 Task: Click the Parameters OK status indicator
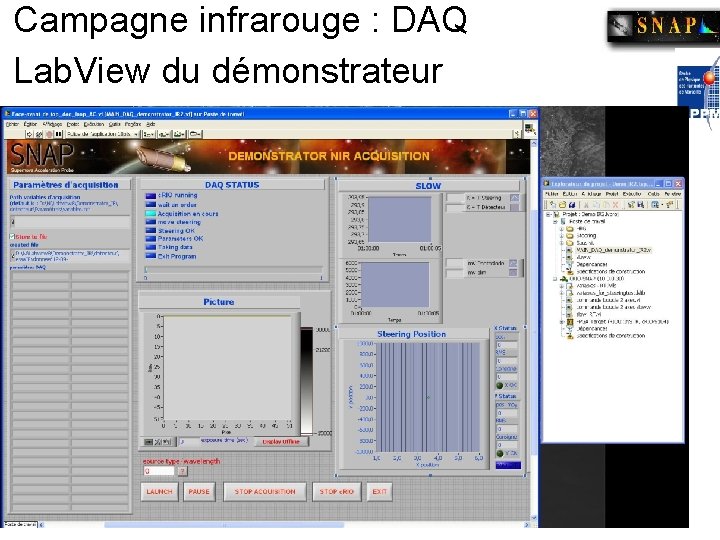pos(151,239)
